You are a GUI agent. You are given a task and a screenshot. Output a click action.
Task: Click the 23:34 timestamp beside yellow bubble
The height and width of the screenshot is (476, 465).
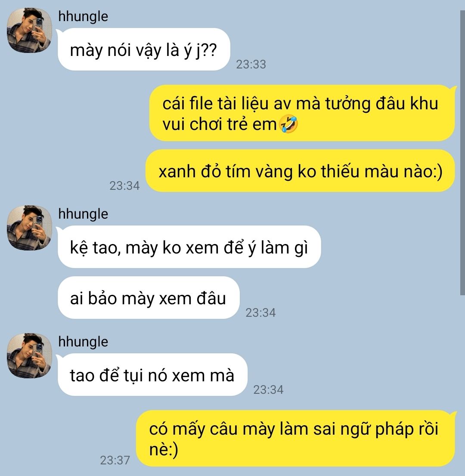pyautogui.click(x=124, y=186)
